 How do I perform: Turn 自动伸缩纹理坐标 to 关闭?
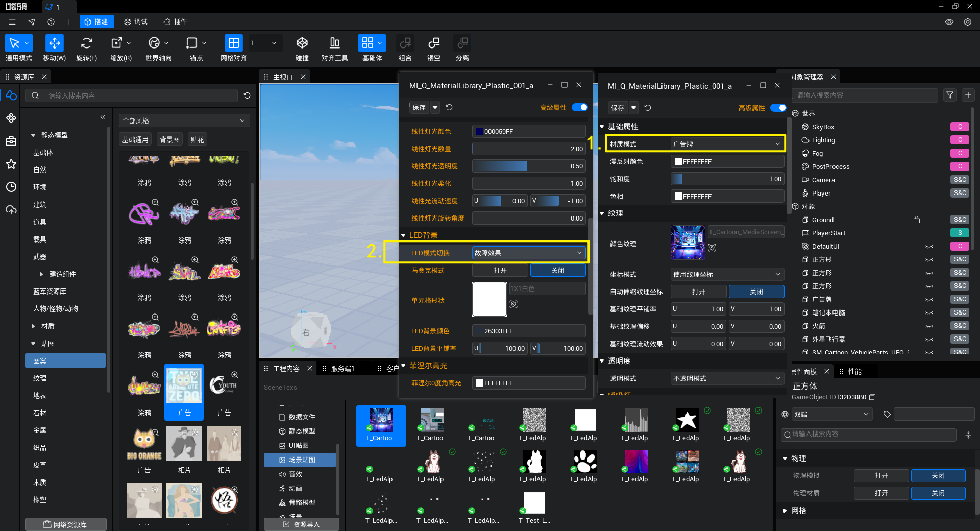pos(756,292)
